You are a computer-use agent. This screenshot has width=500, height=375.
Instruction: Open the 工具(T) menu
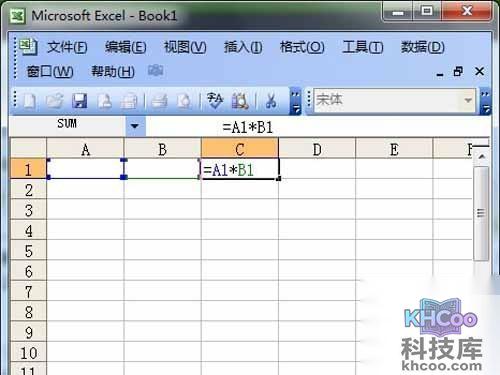(363, 47)
